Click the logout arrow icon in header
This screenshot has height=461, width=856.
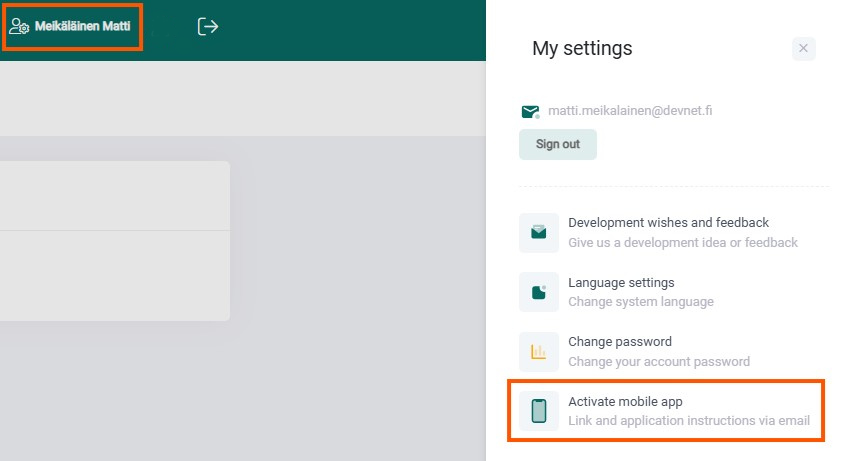207,26
